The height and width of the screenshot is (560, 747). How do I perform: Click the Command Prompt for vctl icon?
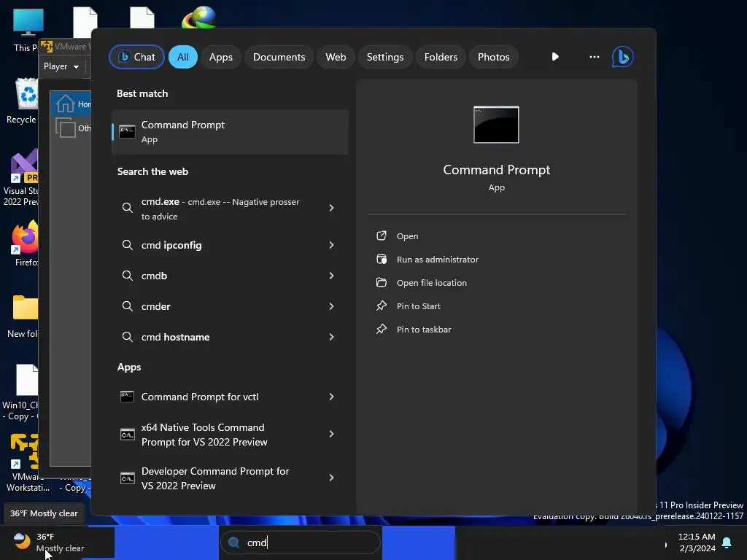(127, 397)
